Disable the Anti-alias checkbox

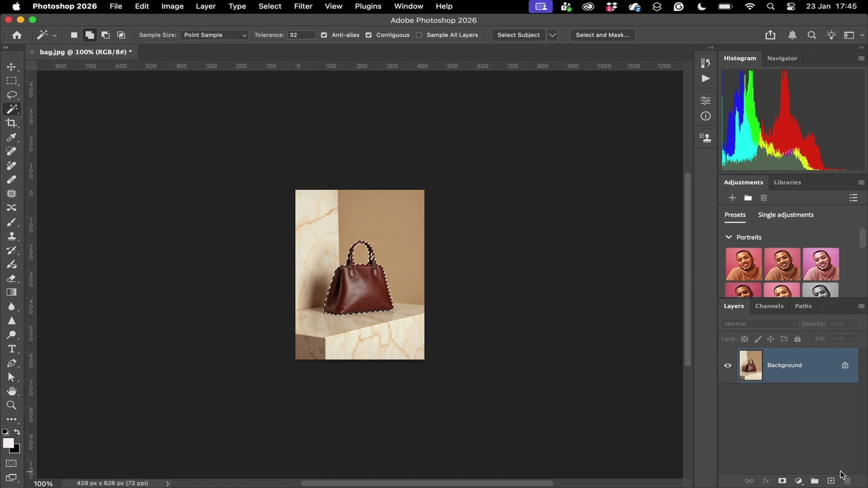(324, 35)
